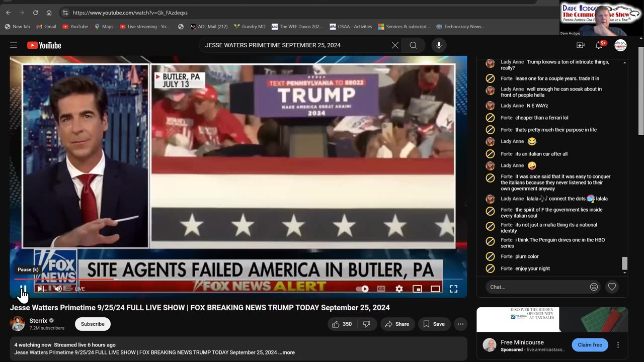Open ad options three-dot menu
This screenshot has height=362, width=644.
[x=618, y=345]
